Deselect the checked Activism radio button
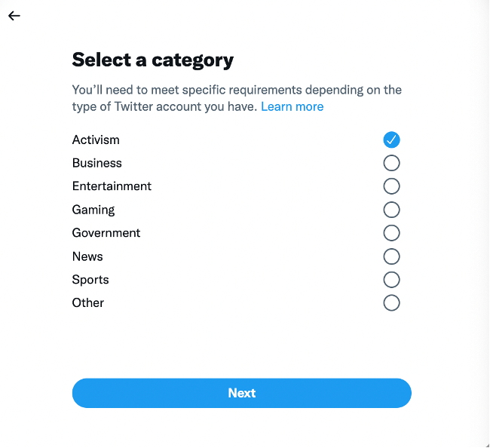Image resolution: width=490 pixels, height=448 pixels. click(391, 140)
